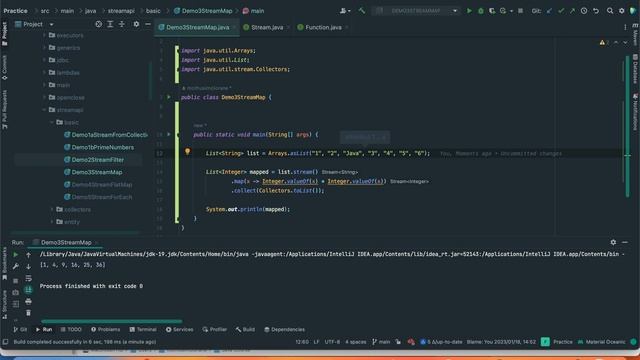
Task: Expand the entity folder
Action: click(x=52, y=222)
